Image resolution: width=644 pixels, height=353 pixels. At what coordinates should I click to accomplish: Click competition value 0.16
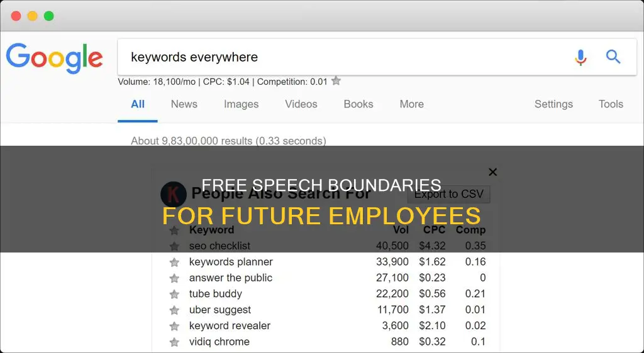tap(475, 261)
